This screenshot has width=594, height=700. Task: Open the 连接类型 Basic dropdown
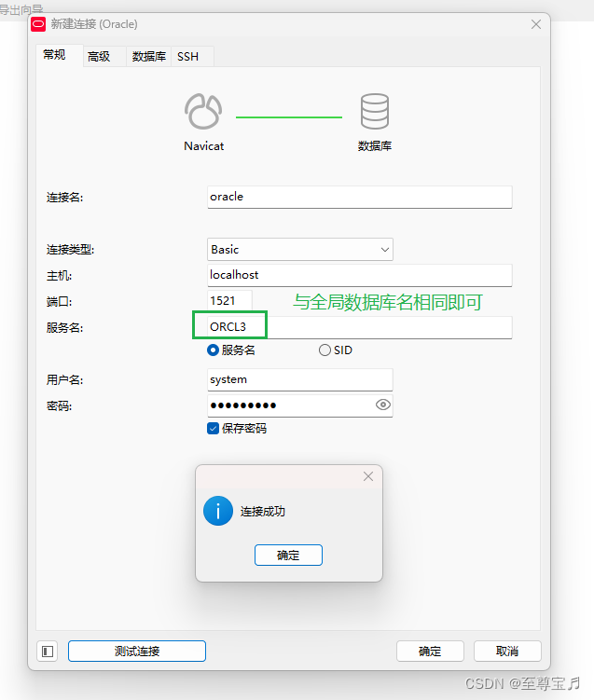point(300,250)
